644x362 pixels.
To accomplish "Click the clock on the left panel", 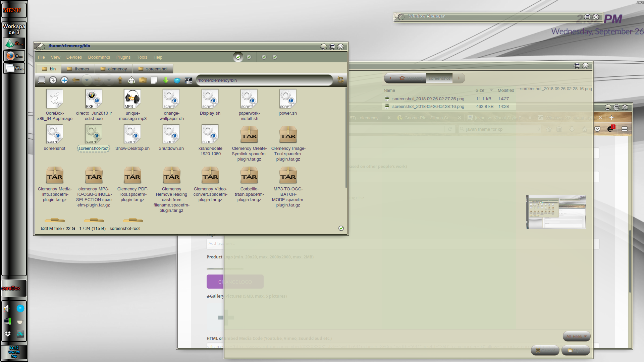I will [14, 352].
